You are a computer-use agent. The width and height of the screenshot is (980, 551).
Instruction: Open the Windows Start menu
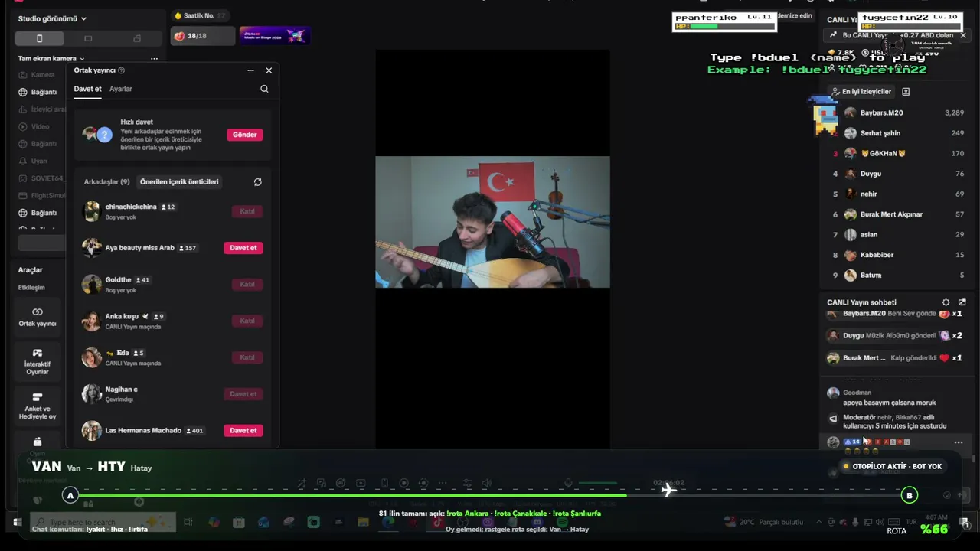click(16, 522)
